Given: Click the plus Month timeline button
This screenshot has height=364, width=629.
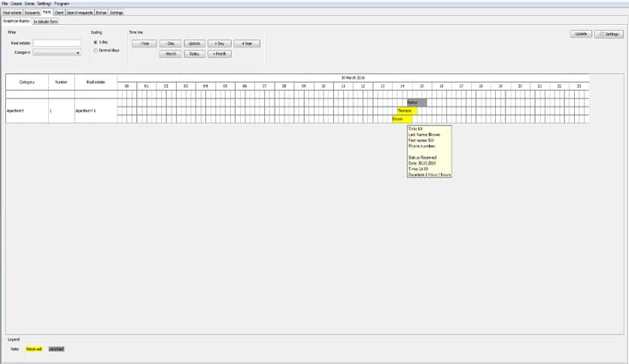Looking at the screenshot, I should (220, 53).
